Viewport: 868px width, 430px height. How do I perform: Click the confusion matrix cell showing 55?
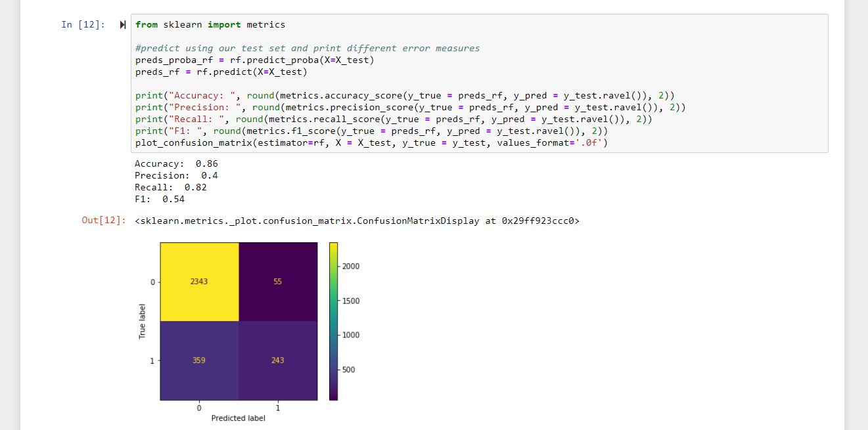click(277, 281)
